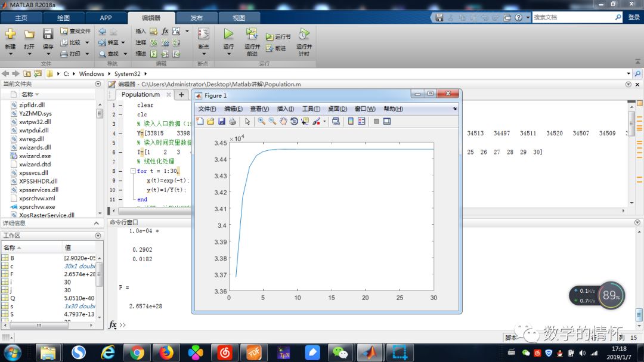Open a file with the 打开 folder icon

[x=29, y=34]
